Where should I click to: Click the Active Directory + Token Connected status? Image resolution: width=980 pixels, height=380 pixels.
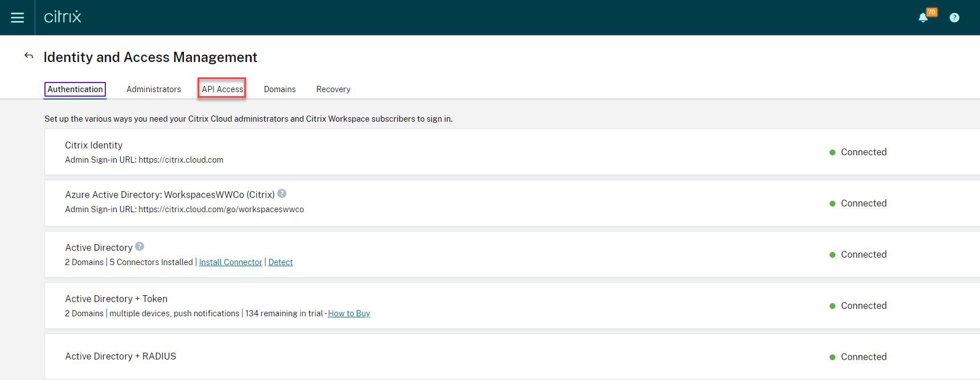(x=863, y=306)
